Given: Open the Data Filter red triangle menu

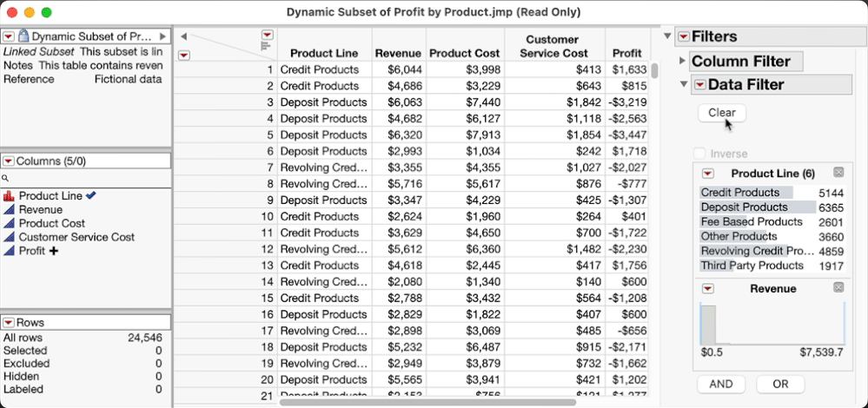Looking at the screenshot, I should [699, 85].
